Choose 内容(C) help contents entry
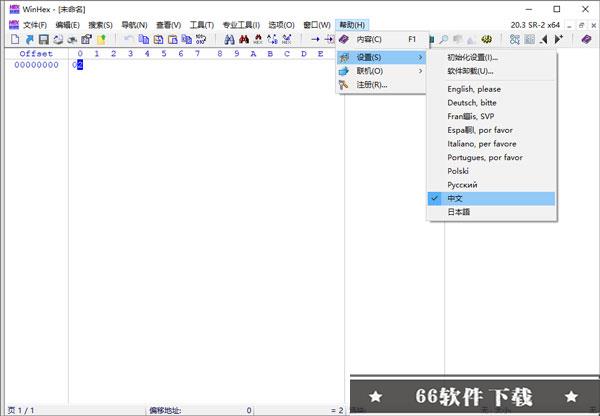This screenshot has height=416, width=600. [x=382, y=39]
